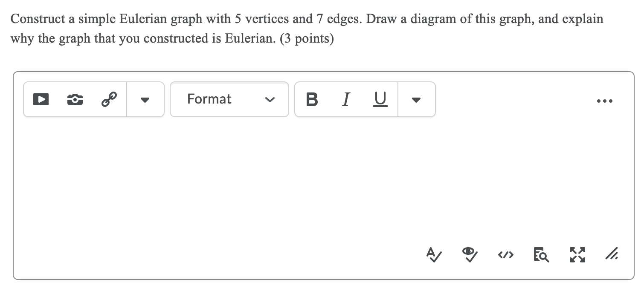Screen dimensions: 644x294
Task: Run the spell checker
Action: [x=433, y=255]
